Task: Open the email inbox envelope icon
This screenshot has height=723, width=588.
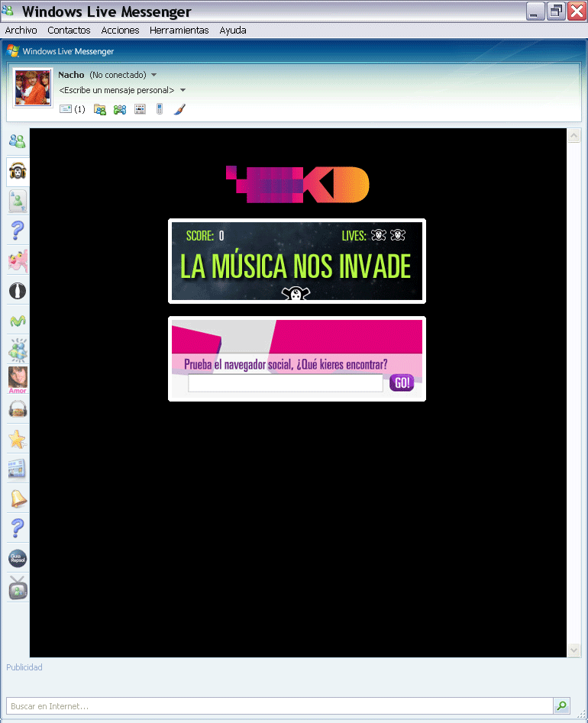Action: click(66, 109)
